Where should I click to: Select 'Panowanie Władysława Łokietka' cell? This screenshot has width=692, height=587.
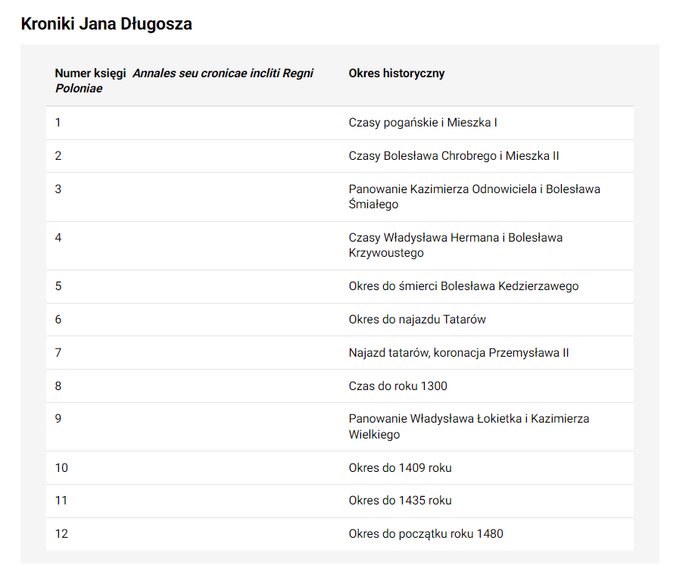(x=469, y=426)
